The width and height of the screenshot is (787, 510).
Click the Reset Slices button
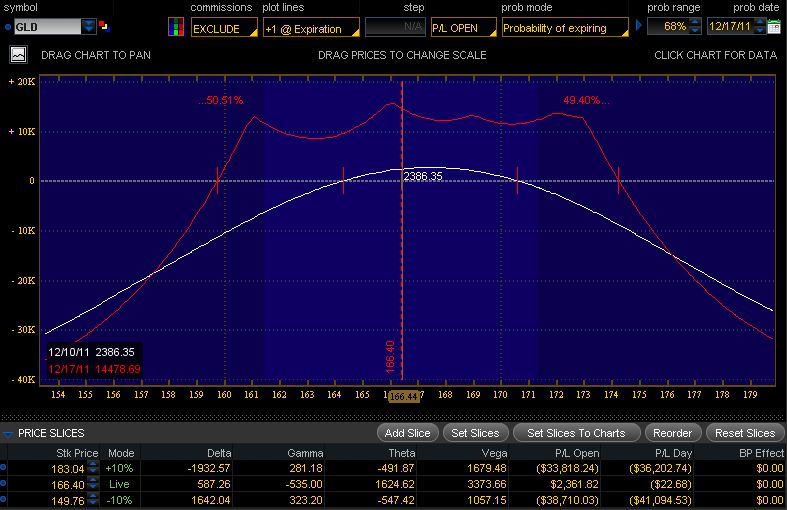[x=745, y=433]
